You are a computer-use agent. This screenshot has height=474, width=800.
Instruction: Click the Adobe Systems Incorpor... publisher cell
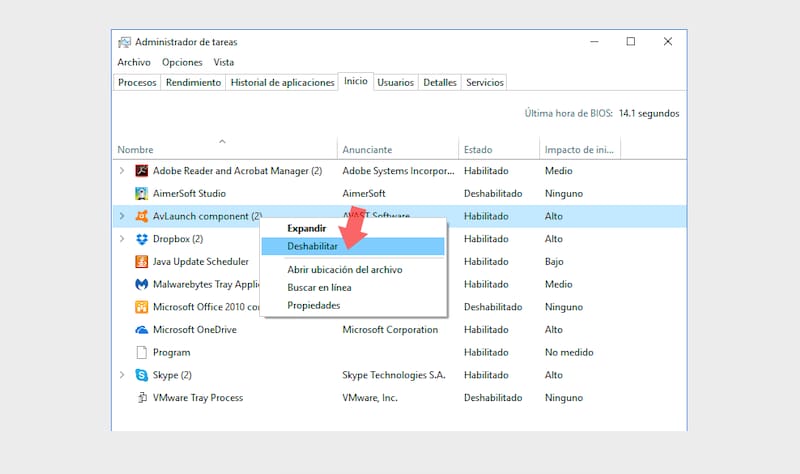point(398,170)
